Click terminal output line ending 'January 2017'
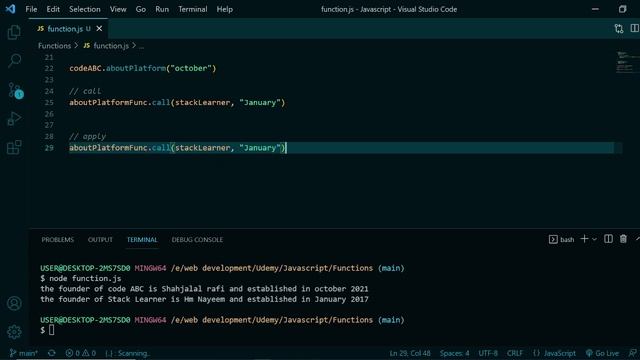This screenshot has width=640, height=360. click(x=204, y=299)
